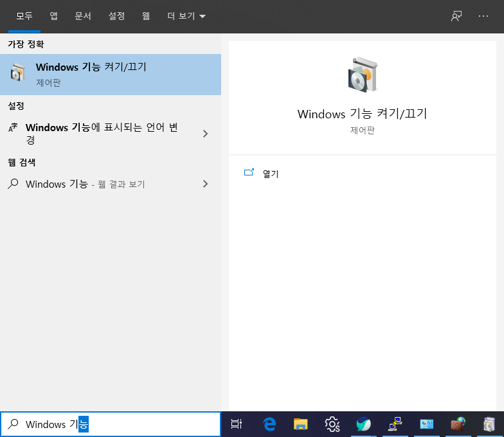Select the 설정 search tab

coord(116,16)
